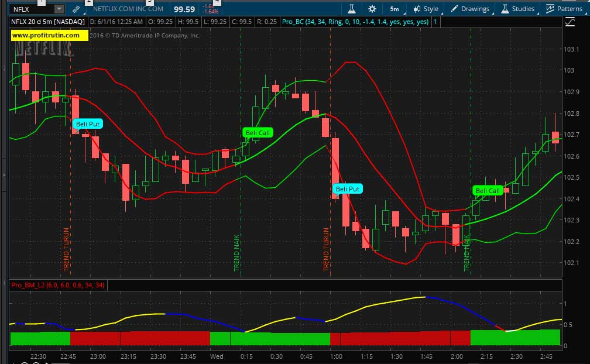This screenshot has width=590, height=364.
Task: Click the Pro_BC study label
Action: tap(355, 22)
